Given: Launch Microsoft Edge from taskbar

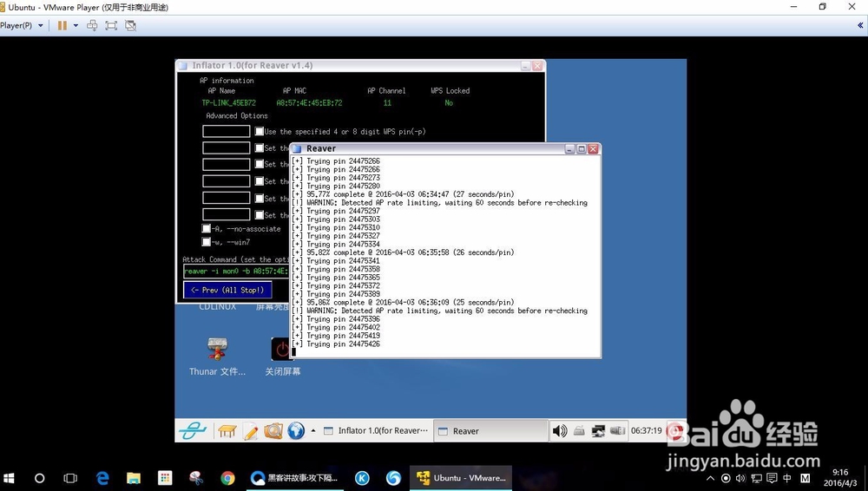Looking at the screenshot, I should [102, 478].
